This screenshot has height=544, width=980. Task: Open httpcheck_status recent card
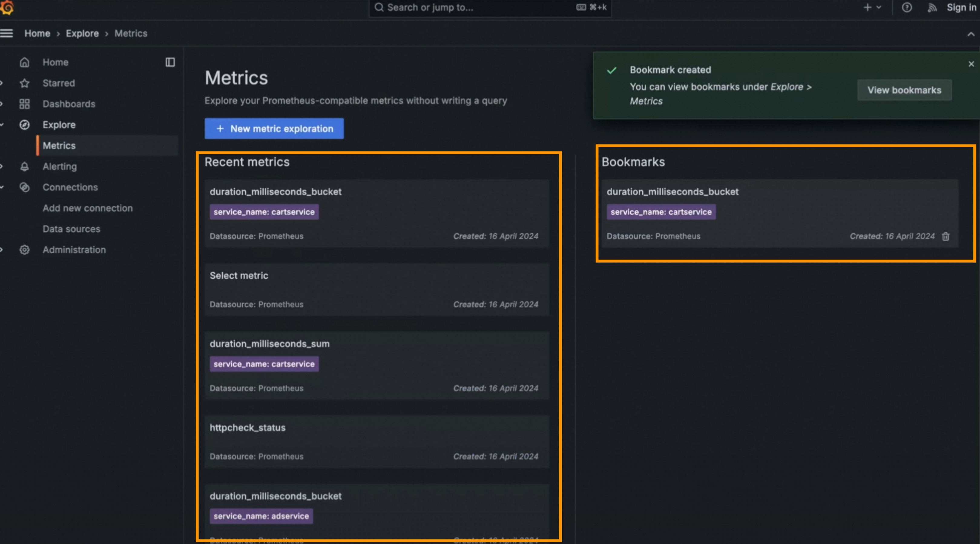pyautogui.click(x=377, y=442)
